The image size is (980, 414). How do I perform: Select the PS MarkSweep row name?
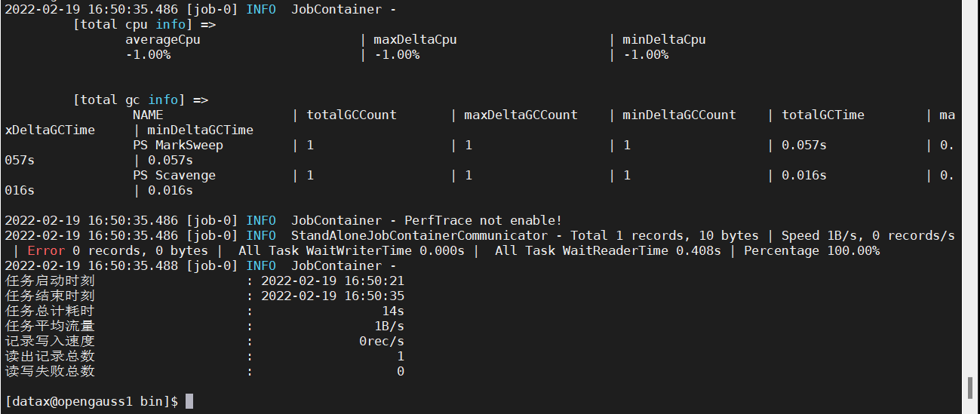(x=178, y=145)
